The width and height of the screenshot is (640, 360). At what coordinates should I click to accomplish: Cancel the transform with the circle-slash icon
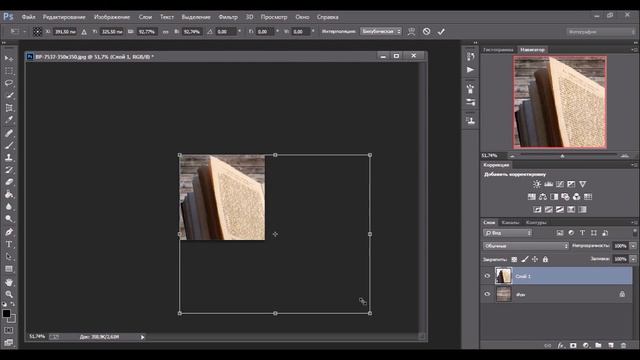(427, 31)
